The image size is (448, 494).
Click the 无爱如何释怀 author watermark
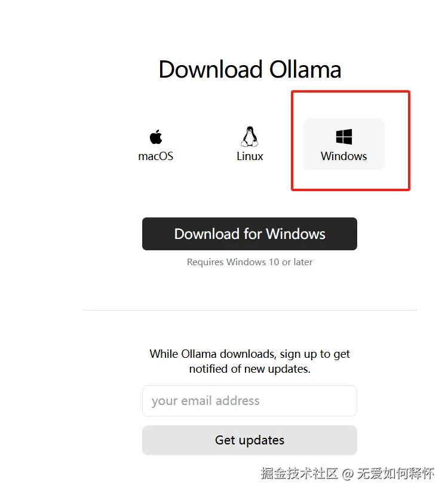(395, 474)
